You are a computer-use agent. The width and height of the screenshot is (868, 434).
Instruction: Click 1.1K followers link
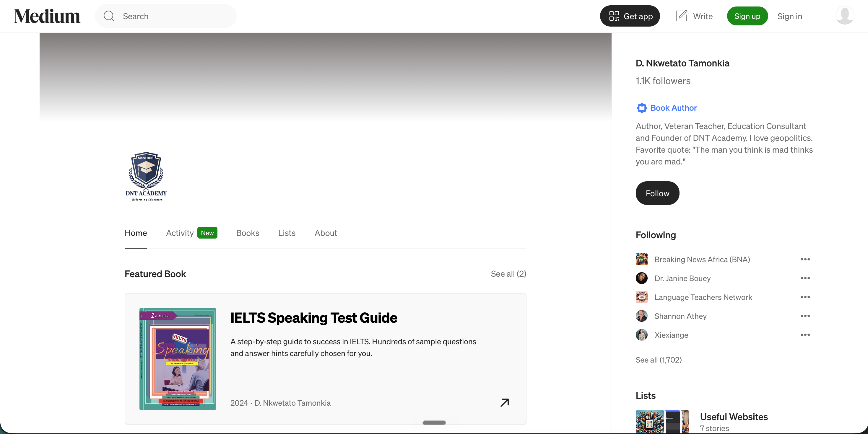(x=663, y=81)
